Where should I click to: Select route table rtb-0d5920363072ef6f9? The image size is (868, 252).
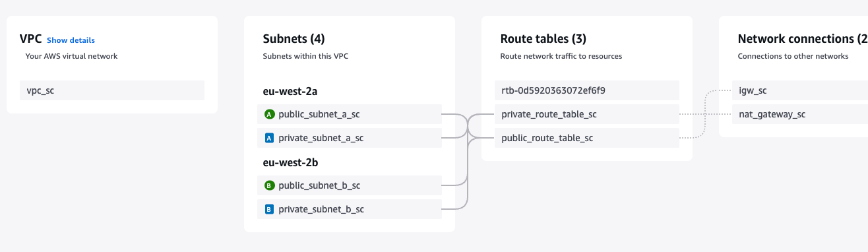(587, 90)
